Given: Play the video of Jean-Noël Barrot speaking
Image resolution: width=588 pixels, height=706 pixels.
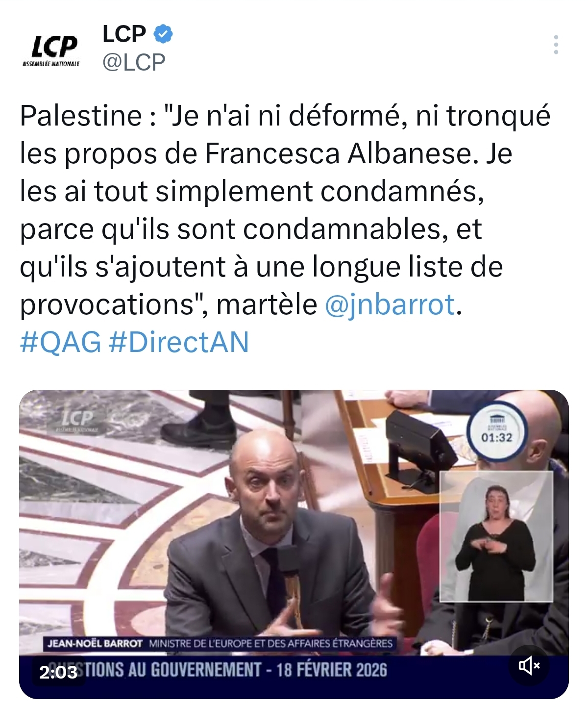Looking at the screenshot, I should (x=294, y=544).
